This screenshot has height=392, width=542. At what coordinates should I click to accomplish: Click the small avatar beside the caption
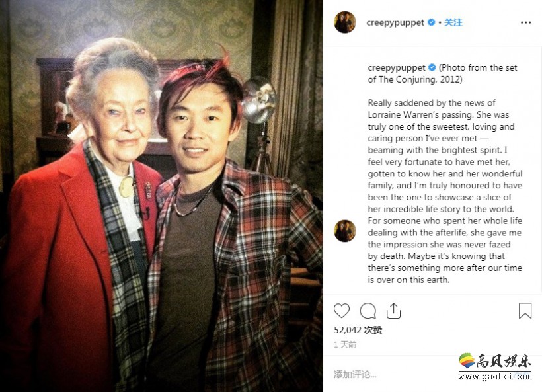(x=345, y=231)
